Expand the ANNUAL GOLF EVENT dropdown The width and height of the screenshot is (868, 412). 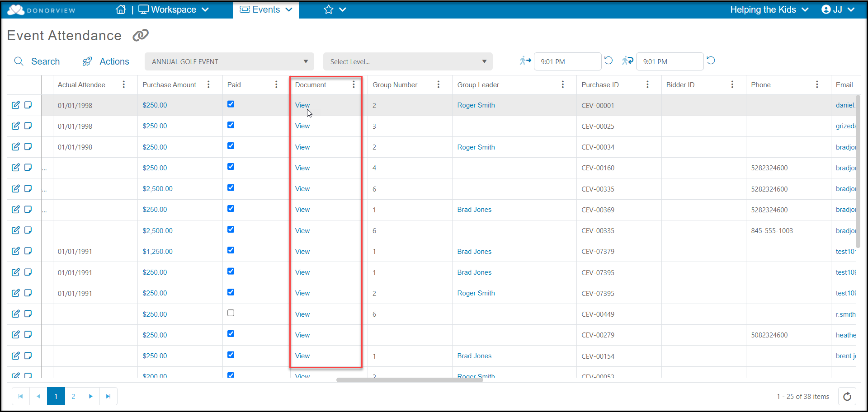point(306,61)
